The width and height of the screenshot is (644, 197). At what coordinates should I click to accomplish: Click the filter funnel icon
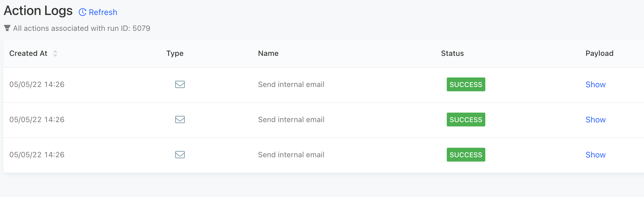[x=7, y=28]
